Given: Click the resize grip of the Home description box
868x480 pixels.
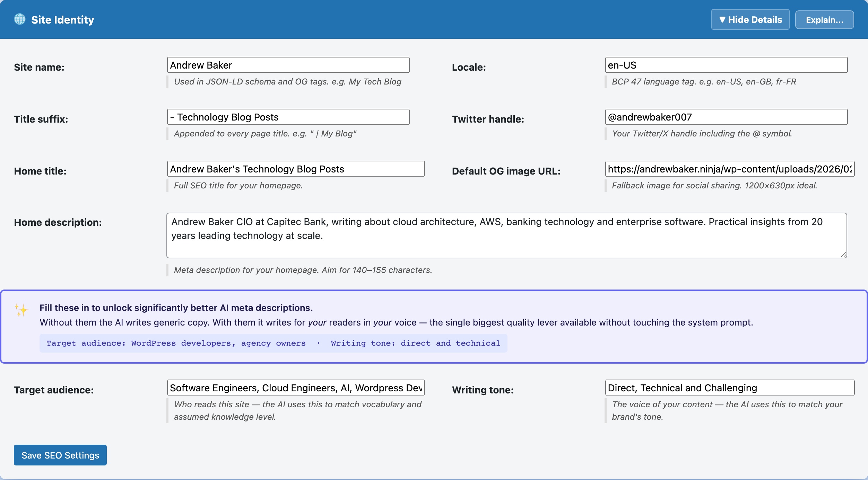Looking at the screenshot, I should (843, 255).
